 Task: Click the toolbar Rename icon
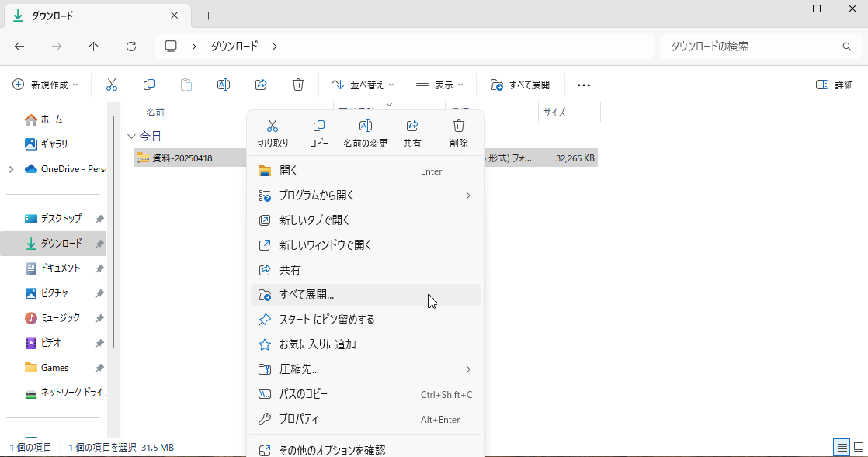[x=224, y=85]
